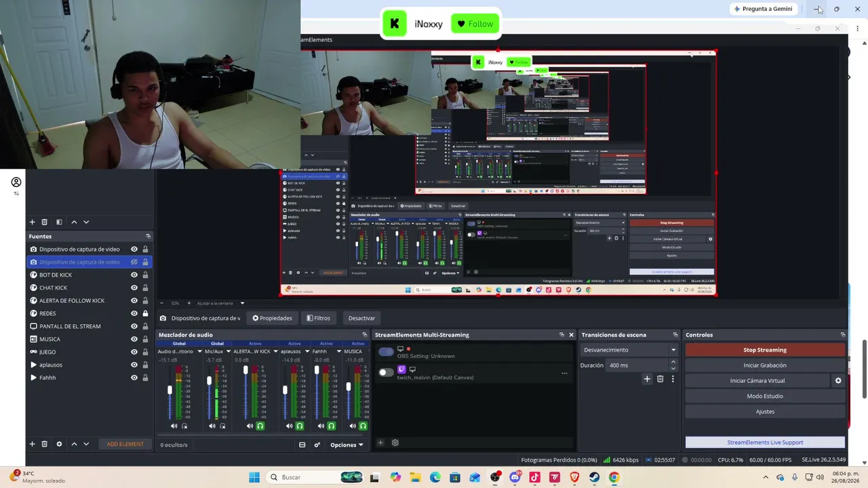Open transition properties three-dot menu
The image size is (868, 488).
[x=673, y=379]
